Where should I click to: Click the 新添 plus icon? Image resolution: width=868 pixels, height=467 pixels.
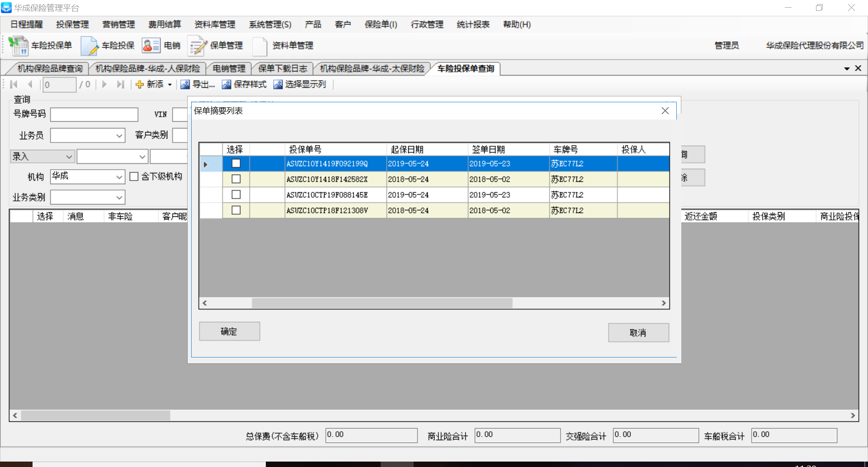click(x=140, y=85)
